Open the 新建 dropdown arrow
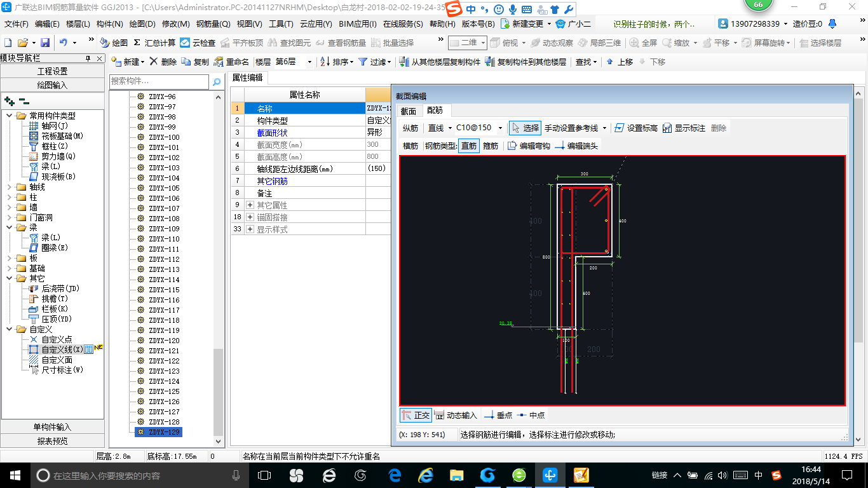 click(142, 62)
